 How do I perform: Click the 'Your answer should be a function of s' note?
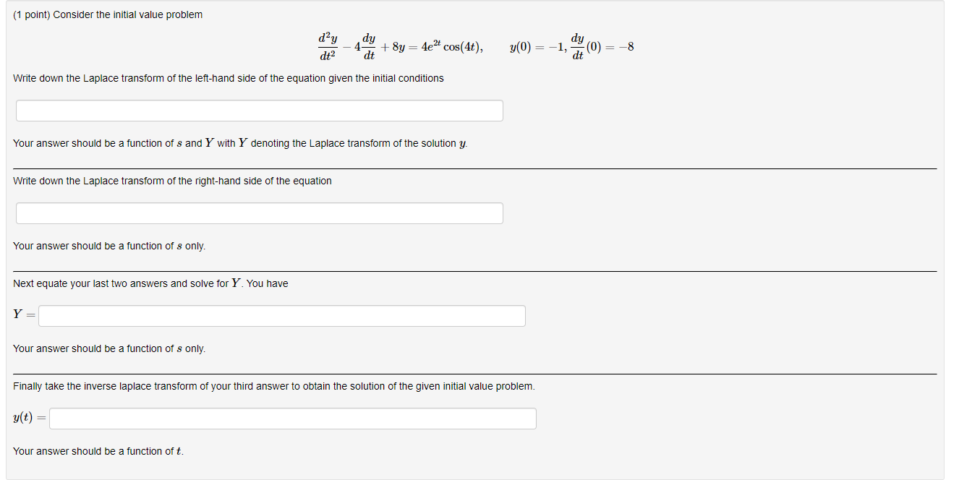239,142
